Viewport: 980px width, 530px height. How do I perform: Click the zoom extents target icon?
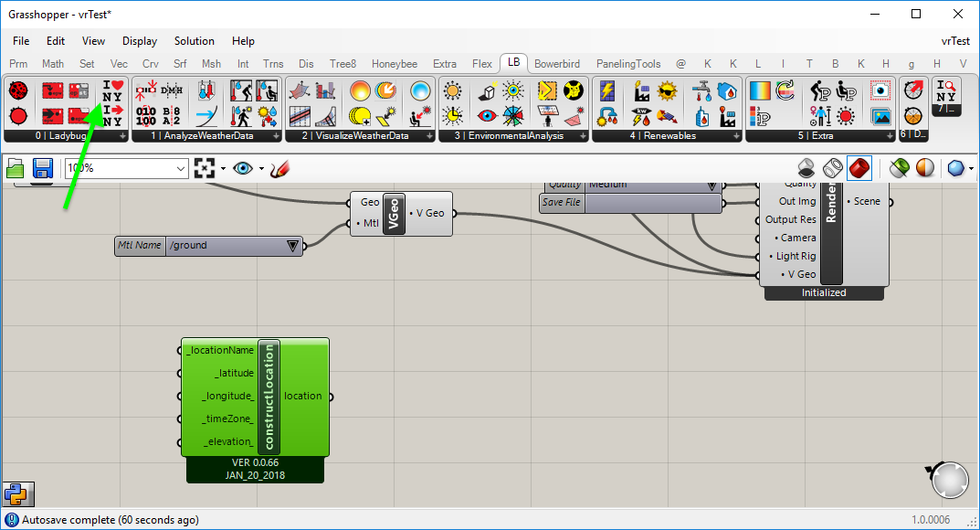(x=205, y=168)
